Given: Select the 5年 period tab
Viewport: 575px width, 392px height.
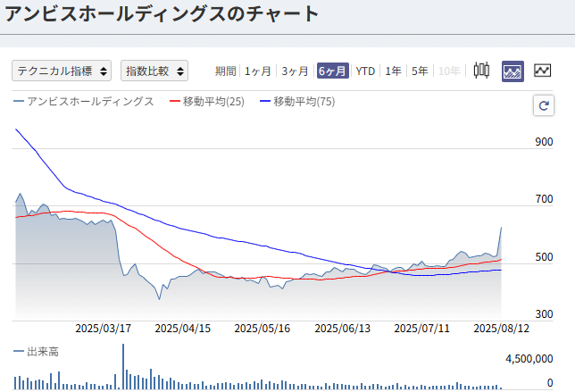Looking at the screenshot, I should point(420,71).
